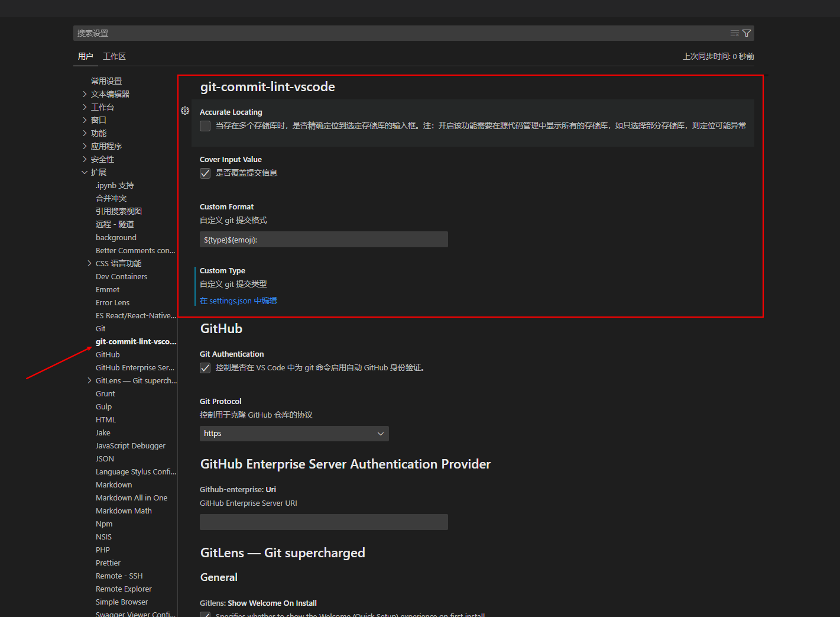Image resolution: width=840 pixels, height=617 pixels.
Task: Select ES React/React-Native entry
Action: [136, 315]
